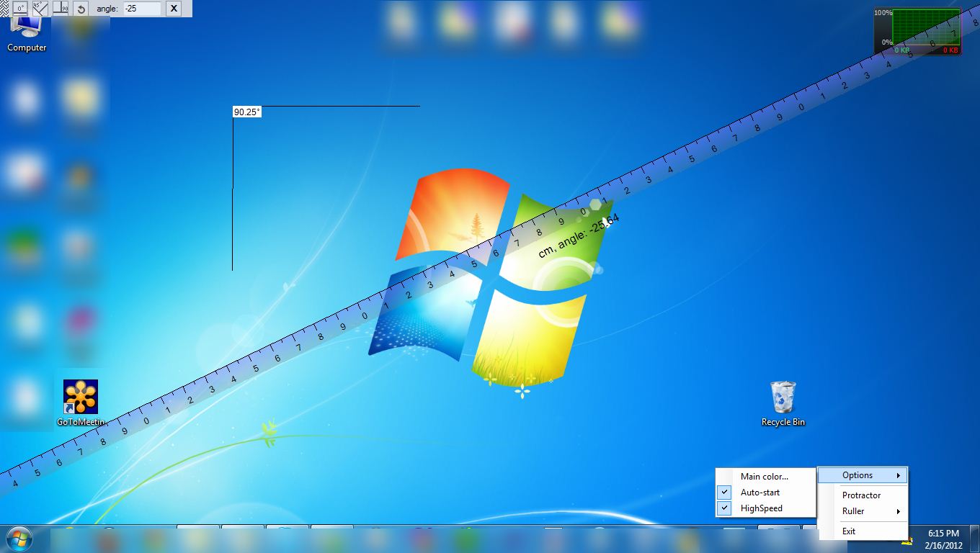Screen dimensions: 980x553
Task: Click the Show desktop strip at taskbar end
Action: tap(974, 539)
